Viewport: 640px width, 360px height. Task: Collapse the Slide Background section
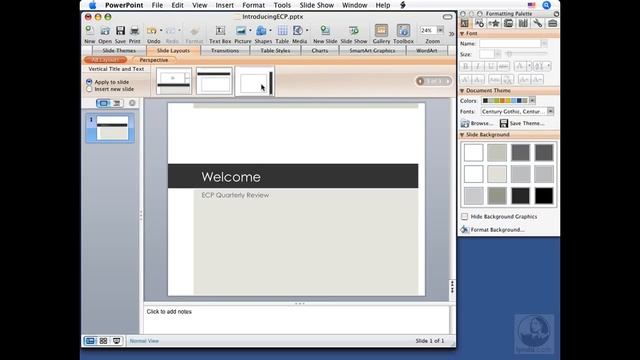pos(462,135)
